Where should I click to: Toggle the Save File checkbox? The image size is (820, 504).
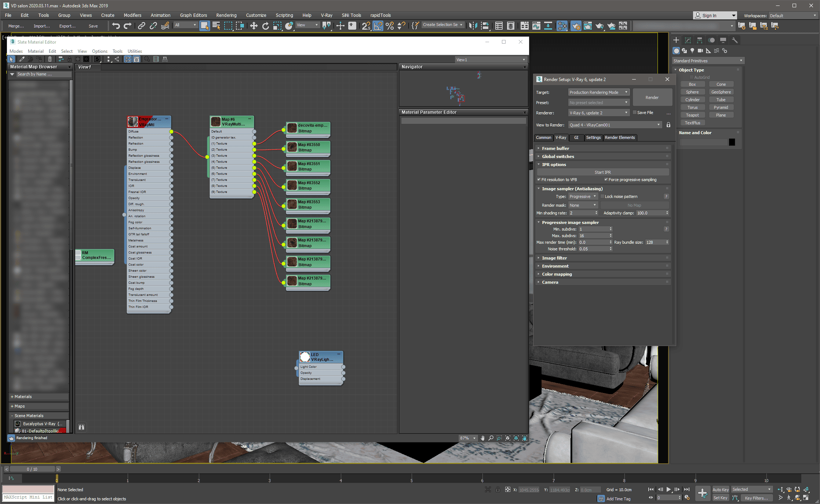(635, 113)
